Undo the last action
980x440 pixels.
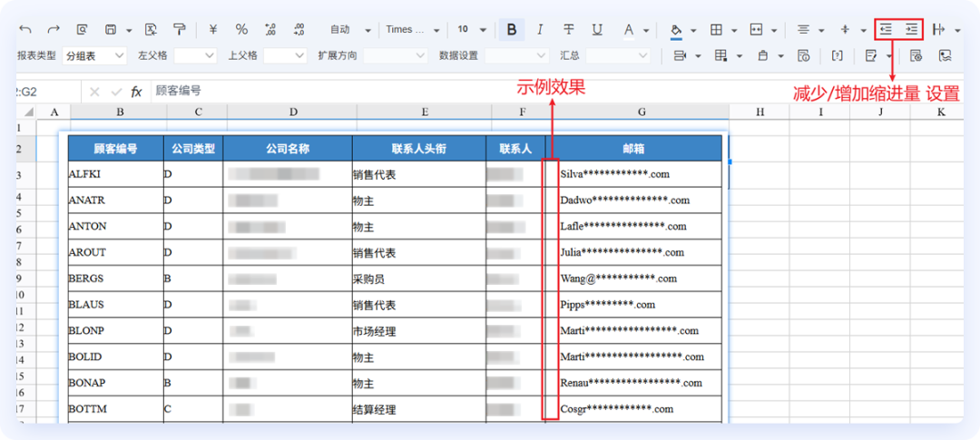[x=25, y=29]
